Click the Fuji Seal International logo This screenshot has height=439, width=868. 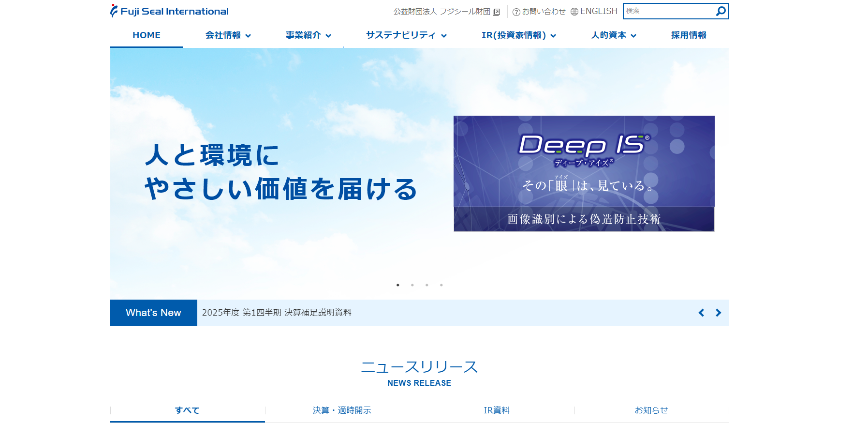(x=169, y=11)
